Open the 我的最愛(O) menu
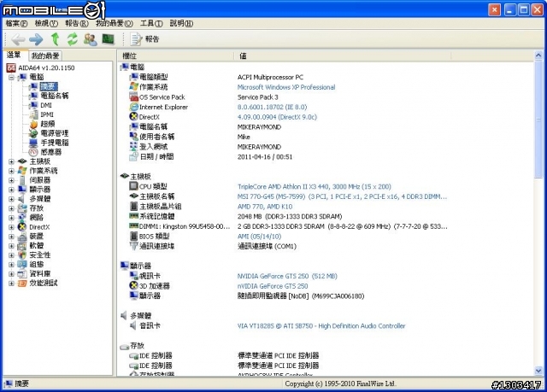 [115, 23]
